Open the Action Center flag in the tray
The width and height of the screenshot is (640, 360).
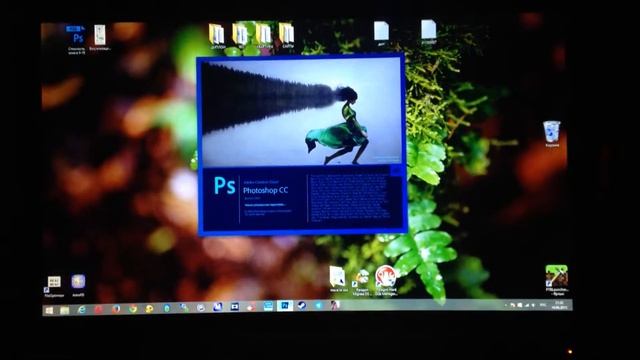tap(520, 305)
